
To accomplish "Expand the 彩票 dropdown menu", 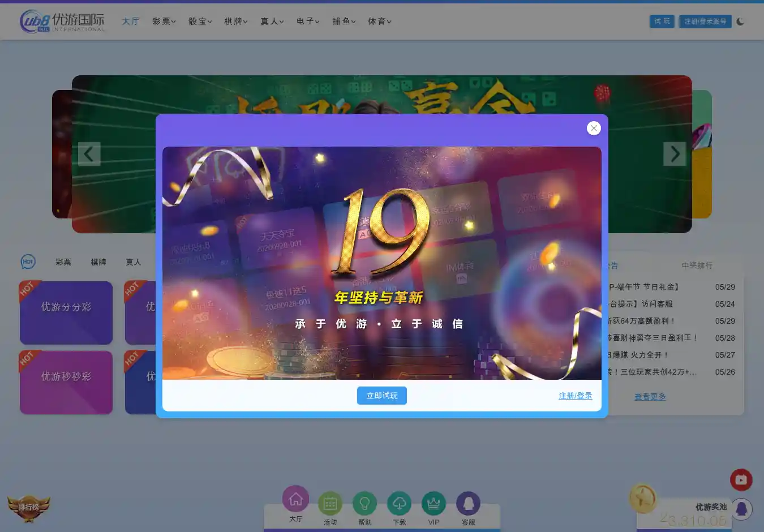I will [x=164, y=22].
